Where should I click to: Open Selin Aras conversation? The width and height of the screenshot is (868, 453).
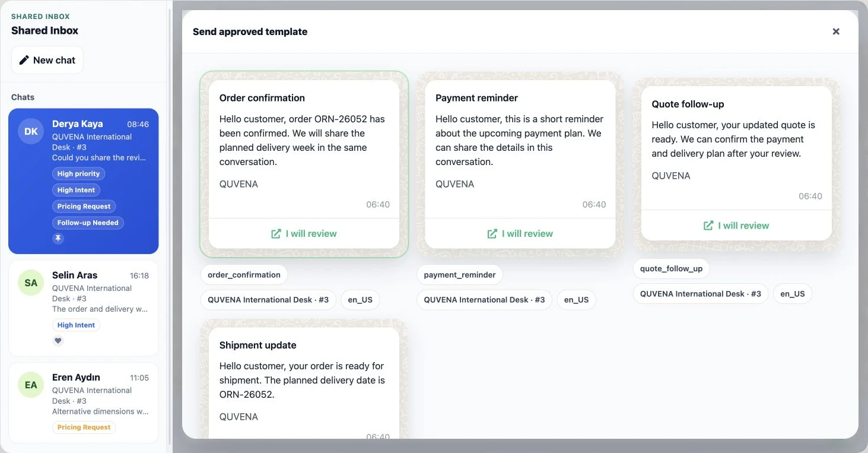[84, 308]
